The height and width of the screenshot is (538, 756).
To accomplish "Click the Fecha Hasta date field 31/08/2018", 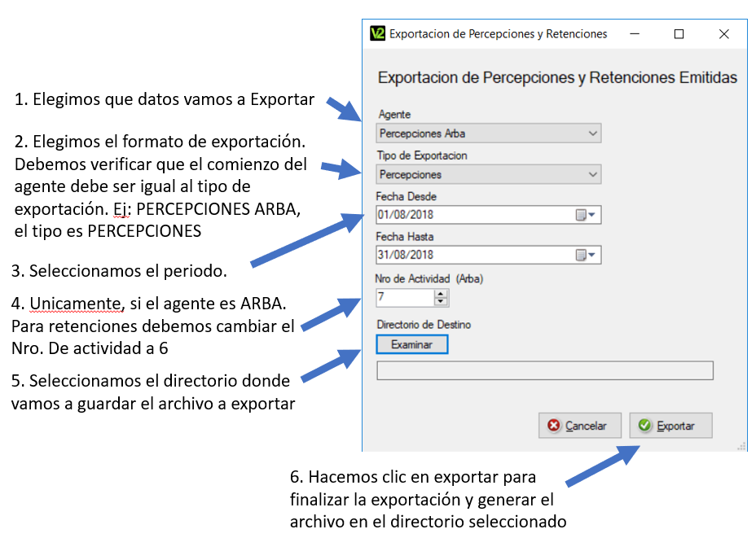I will click(x=489, y=255).
